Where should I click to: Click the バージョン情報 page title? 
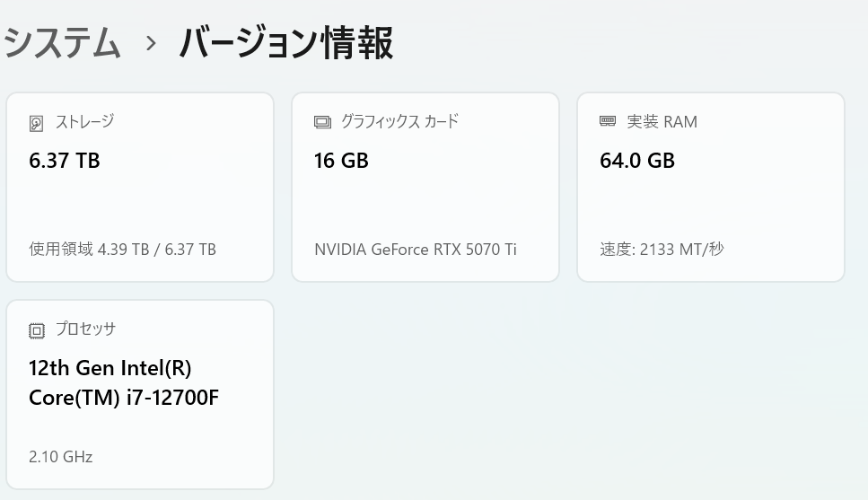pos(285,43)
